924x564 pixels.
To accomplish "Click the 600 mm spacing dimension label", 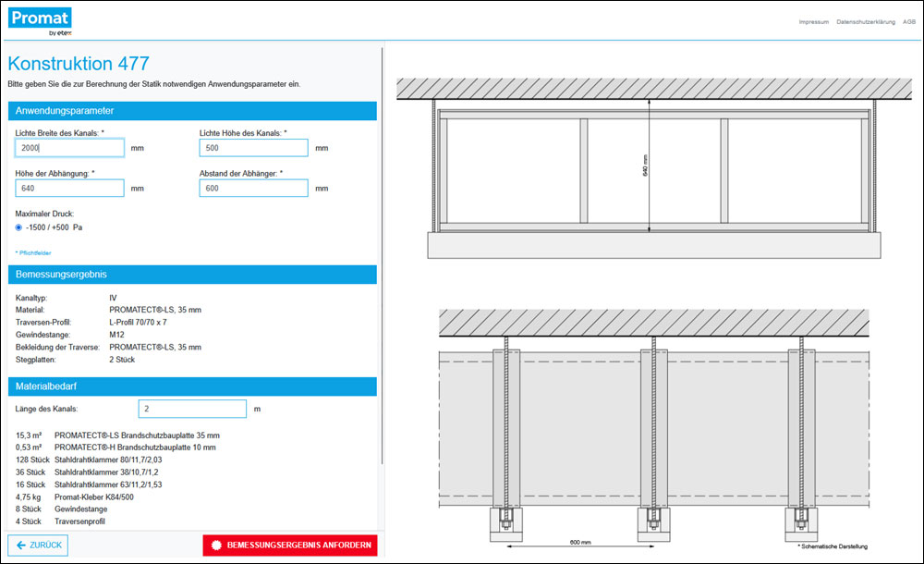I will click(x=580, y=542).
